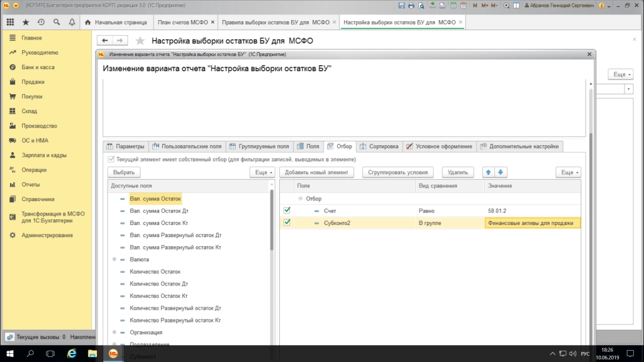Open dropdown arrow field behind dialog
This screenshot has height=362, width=644.
click(x=628, y=89)
